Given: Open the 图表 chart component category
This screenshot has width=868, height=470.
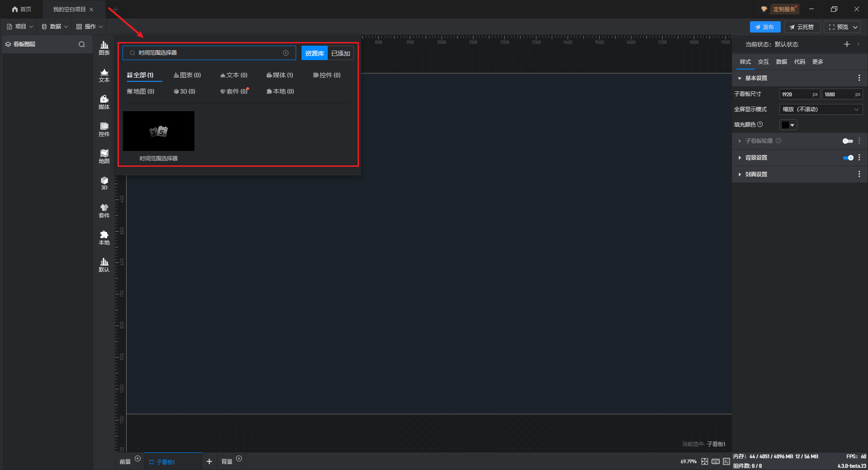Looking at the screenshot, I should pyautogui.click(x=104, y=48).
